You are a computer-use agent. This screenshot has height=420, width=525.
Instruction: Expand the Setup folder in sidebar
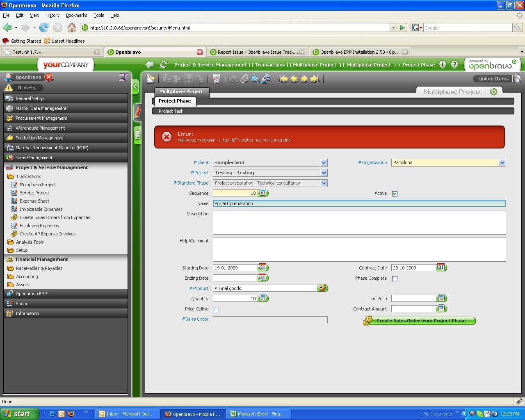coord(22,250)
